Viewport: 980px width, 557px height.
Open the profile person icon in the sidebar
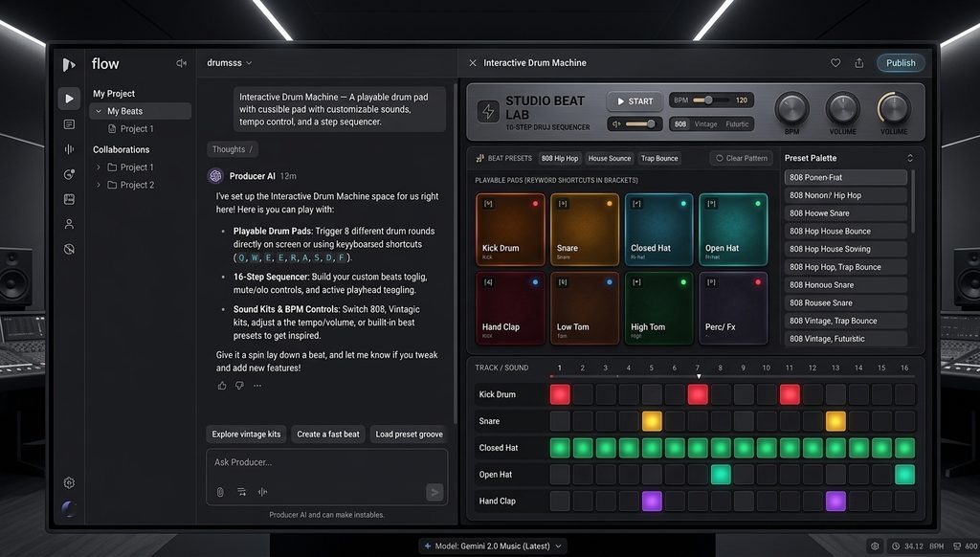[69, 224]
